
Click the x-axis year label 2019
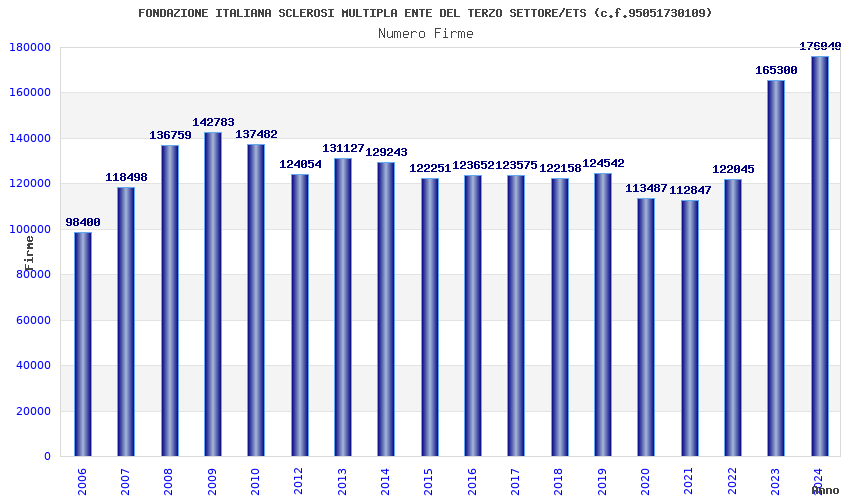click(602, 482)
